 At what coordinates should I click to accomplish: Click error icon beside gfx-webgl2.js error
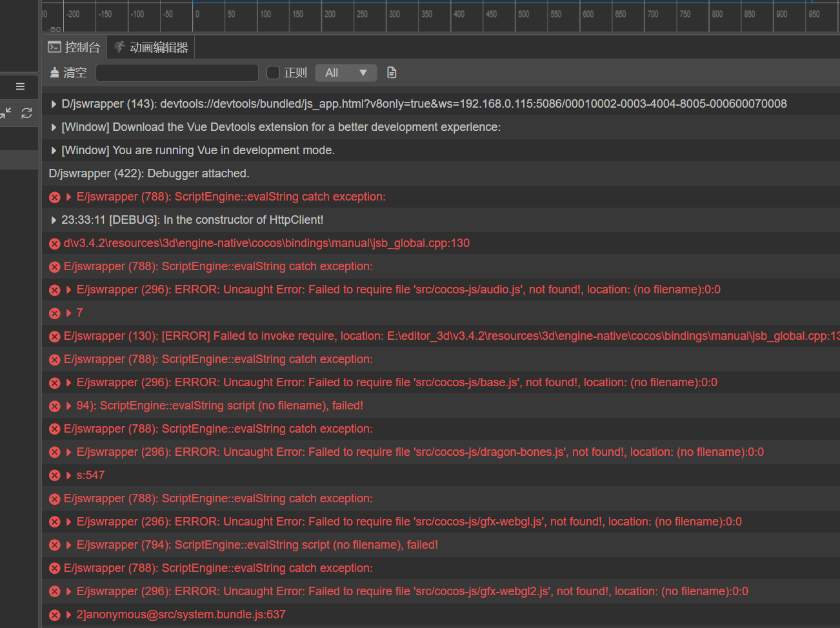click(55, 592)
